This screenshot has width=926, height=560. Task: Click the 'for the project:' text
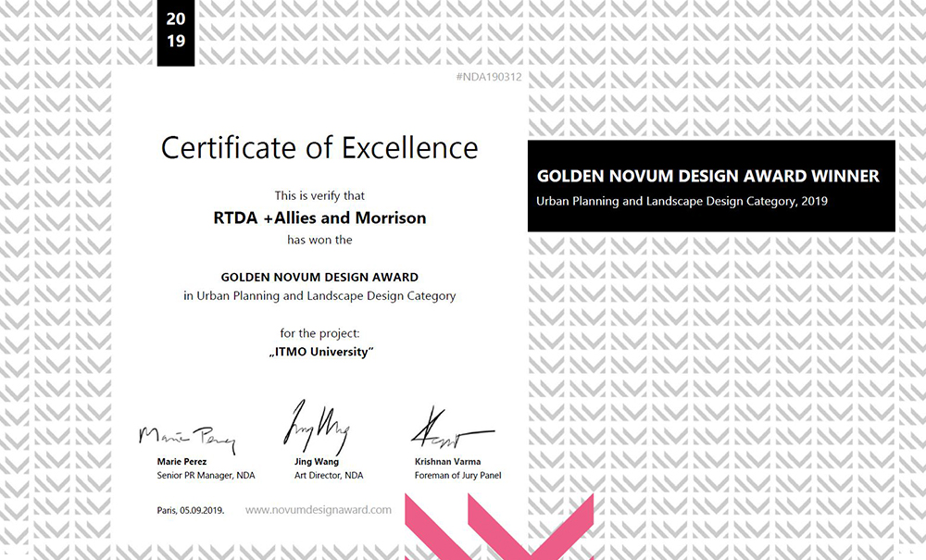click(319, 332)
